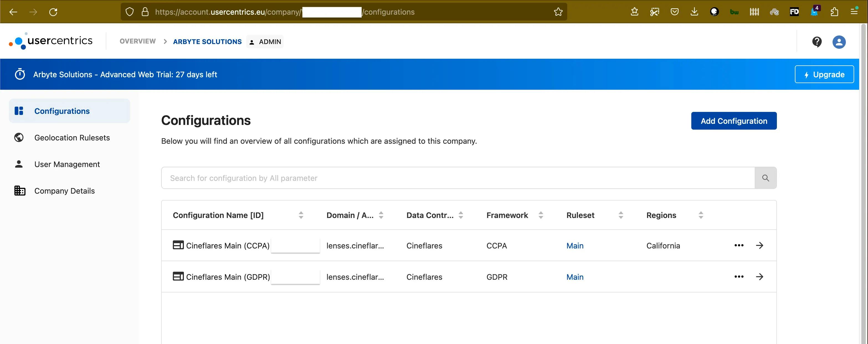
Task: Click Add Configuration button
Action: tap(734, 120)
